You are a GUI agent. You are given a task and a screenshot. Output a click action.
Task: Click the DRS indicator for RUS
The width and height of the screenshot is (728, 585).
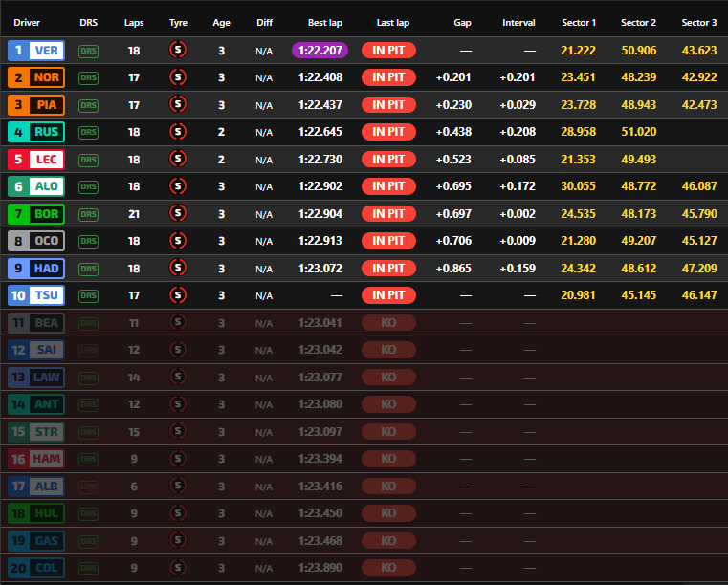(x=88, y=132)
